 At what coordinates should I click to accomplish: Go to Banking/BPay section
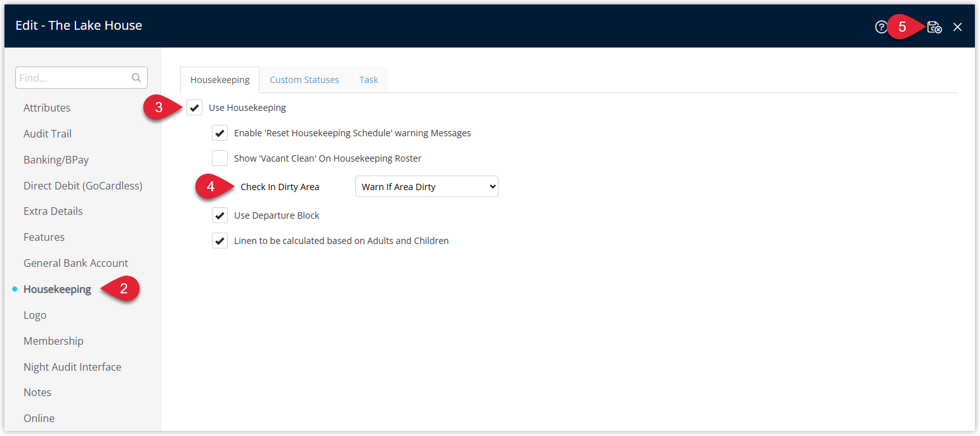pyautogui.click(x=56, y=160)
